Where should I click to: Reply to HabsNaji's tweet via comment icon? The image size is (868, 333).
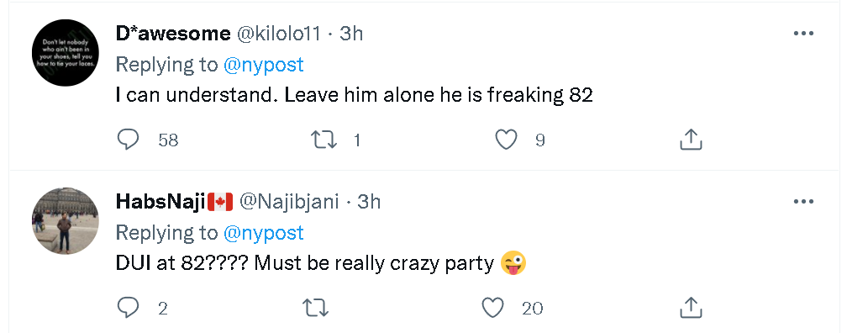129,308
